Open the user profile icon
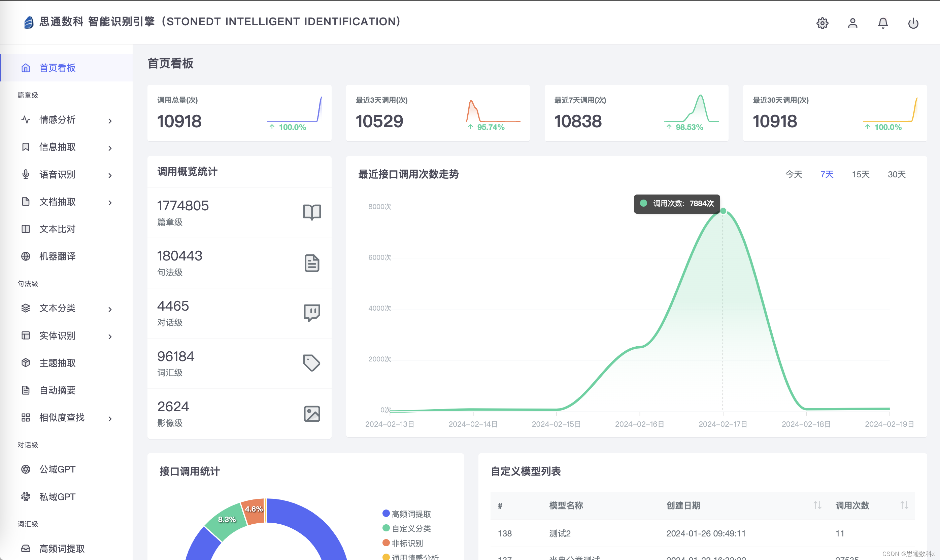Viewport: 940px width, 560px height. [852, 24]
